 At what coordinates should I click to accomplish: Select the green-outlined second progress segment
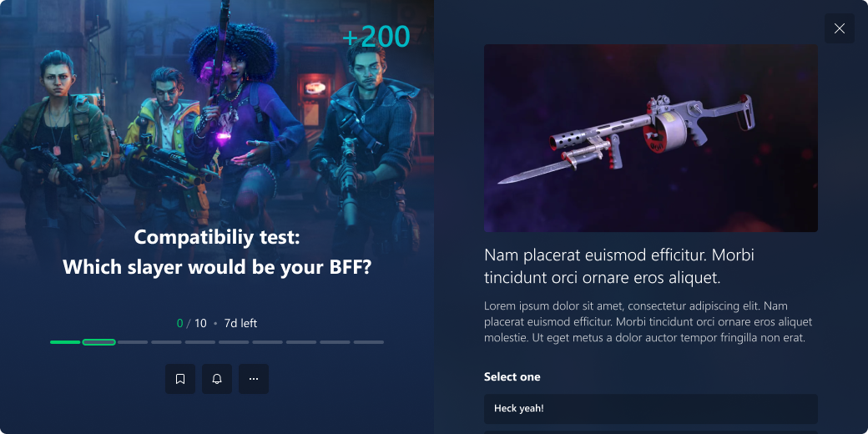point(99,342)
